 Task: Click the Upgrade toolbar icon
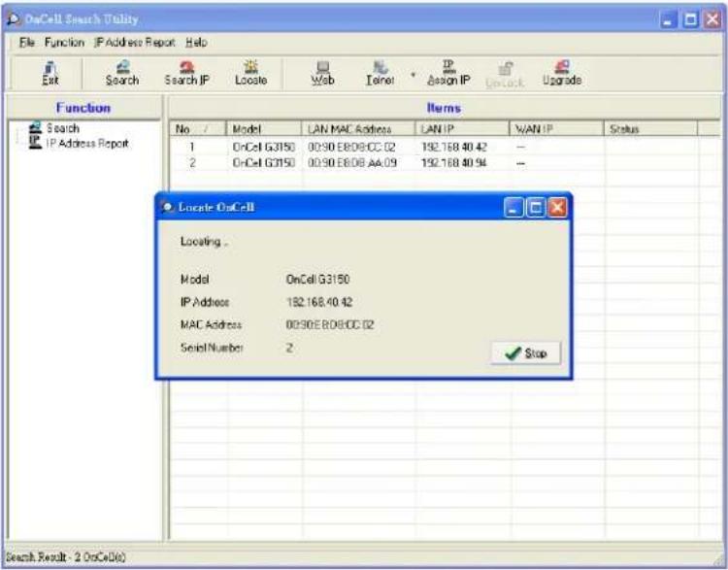click(562, 74)
